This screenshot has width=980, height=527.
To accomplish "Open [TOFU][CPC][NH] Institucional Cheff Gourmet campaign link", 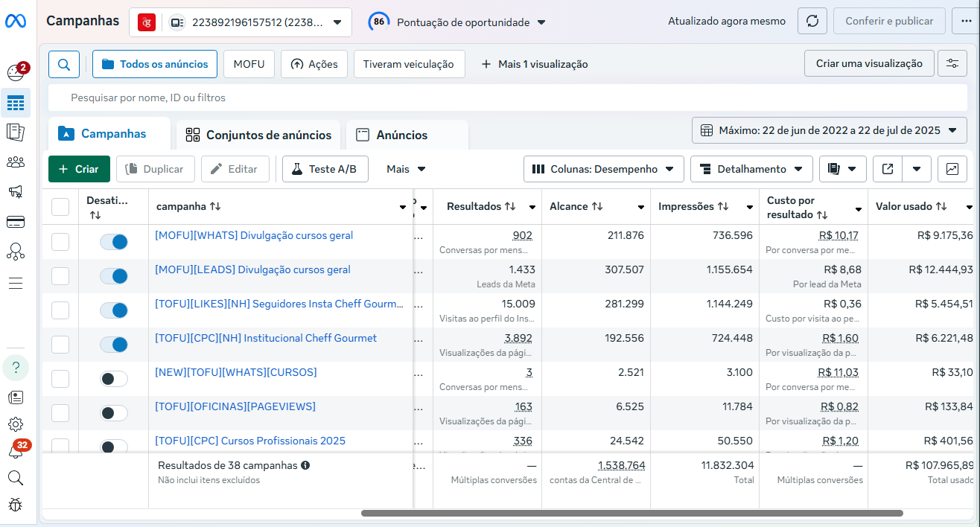I will 266,338.
